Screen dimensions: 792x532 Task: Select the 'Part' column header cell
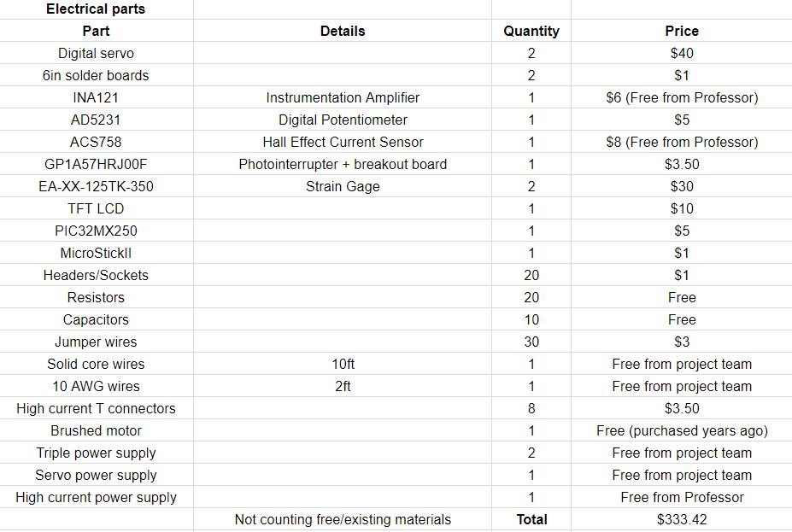(96, 31)
